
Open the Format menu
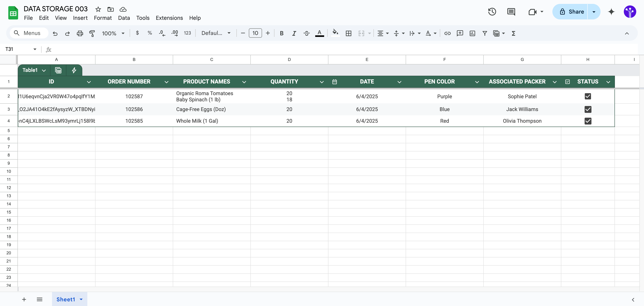click(103, 18)
